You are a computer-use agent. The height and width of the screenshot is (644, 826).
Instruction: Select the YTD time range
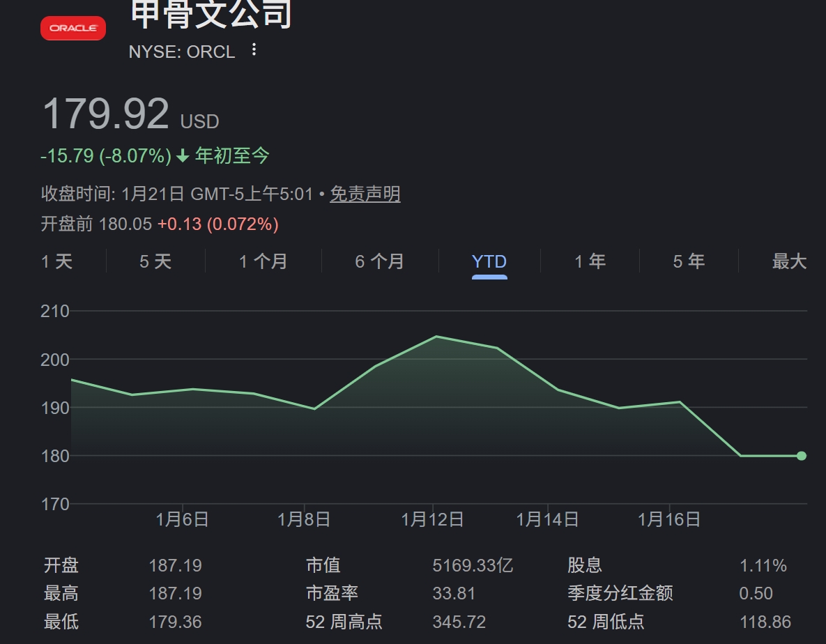tap(489, 261)
